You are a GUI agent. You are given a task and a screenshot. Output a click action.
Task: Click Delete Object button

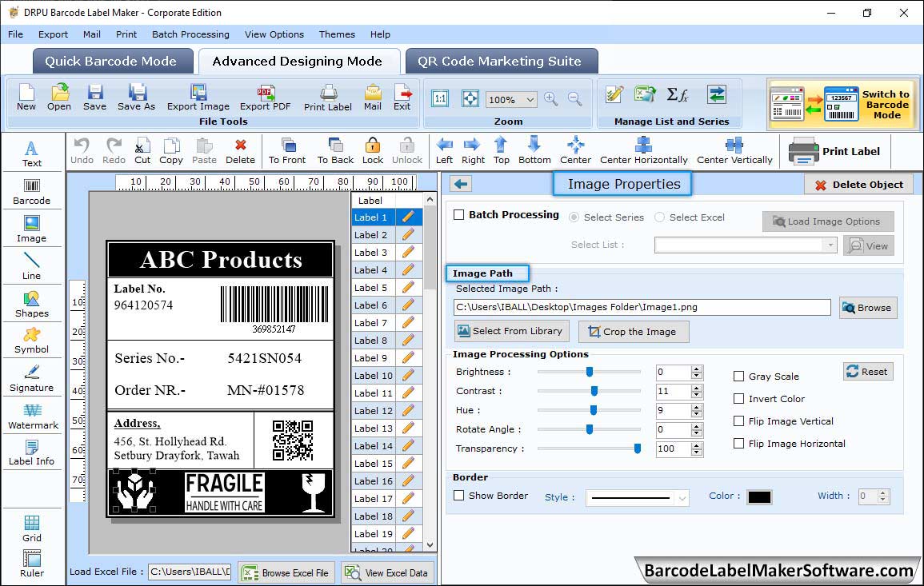pyautogui.click(x=858, y=185)
